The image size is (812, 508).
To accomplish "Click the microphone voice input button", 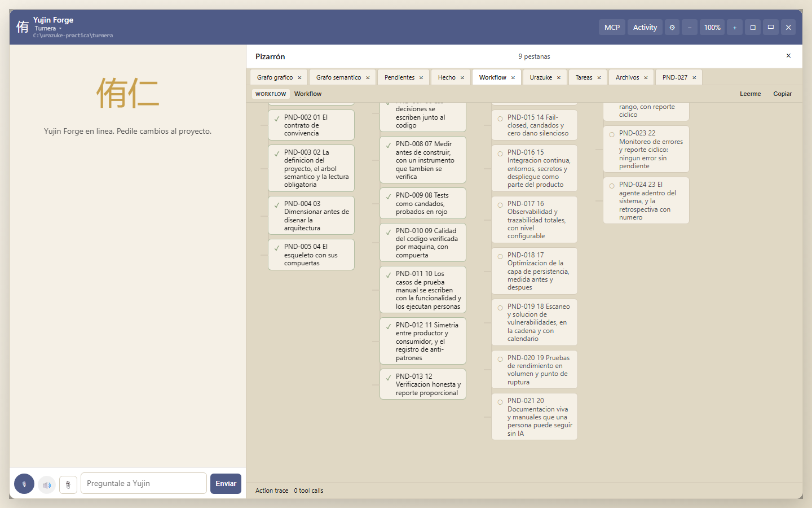I will (24, 484).
